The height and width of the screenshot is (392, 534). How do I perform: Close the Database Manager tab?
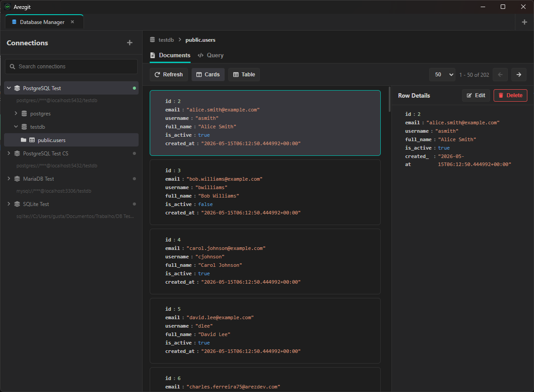pos(72,22)
